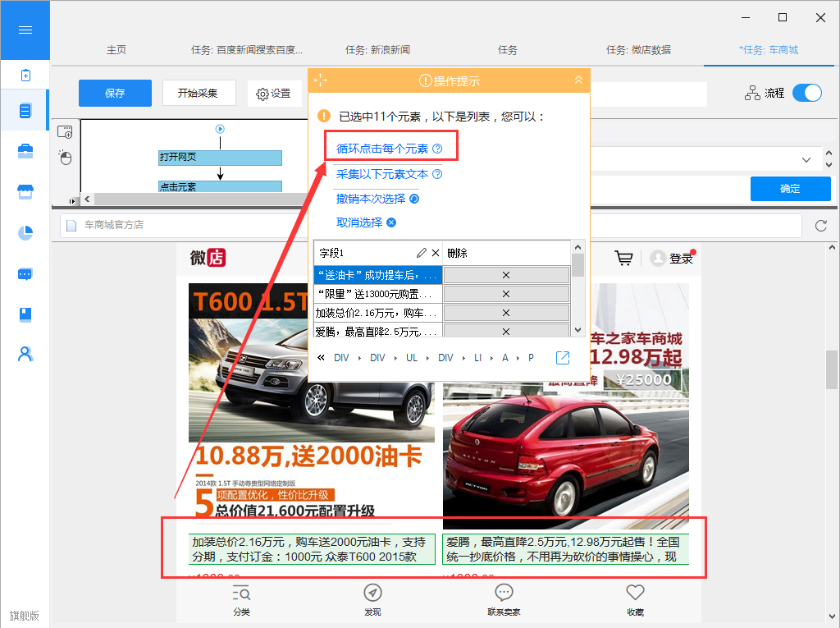Open the chat message icon in sidebar
This screenshot has width=840, height=628.
coord(25,274)
